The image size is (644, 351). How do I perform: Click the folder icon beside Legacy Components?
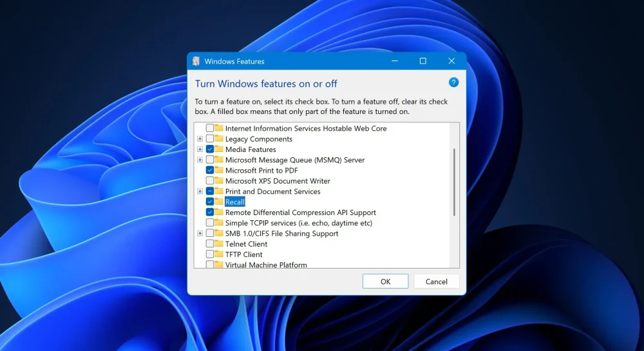coord(219,139)
